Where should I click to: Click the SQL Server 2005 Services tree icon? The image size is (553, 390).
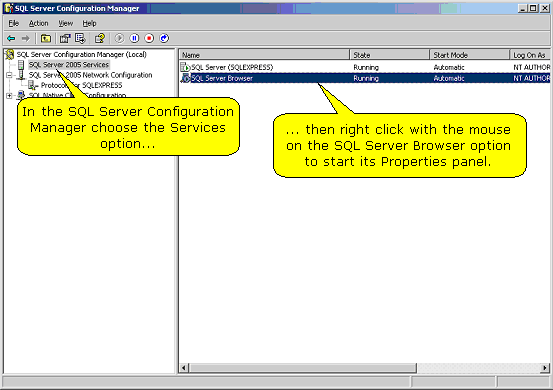point(21,65)
